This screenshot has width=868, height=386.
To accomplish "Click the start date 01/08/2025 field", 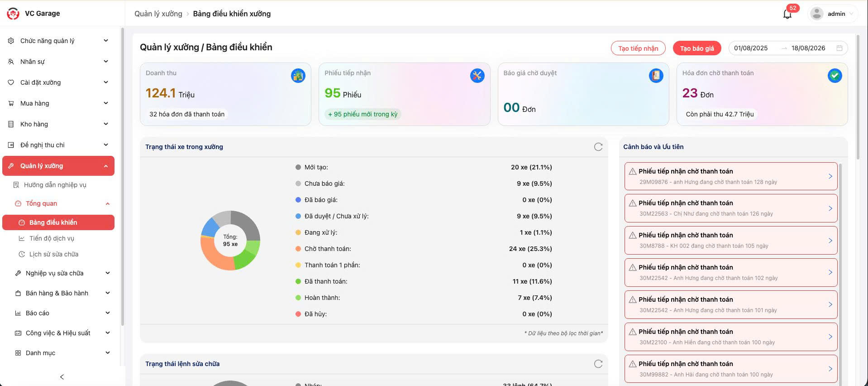I will click(x=751, y=48).
